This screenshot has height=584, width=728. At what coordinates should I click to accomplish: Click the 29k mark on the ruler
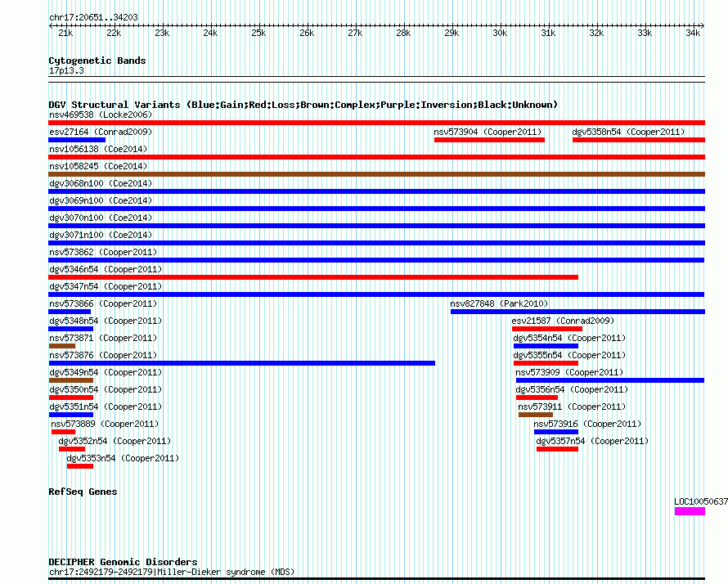[x=452, y=33]
